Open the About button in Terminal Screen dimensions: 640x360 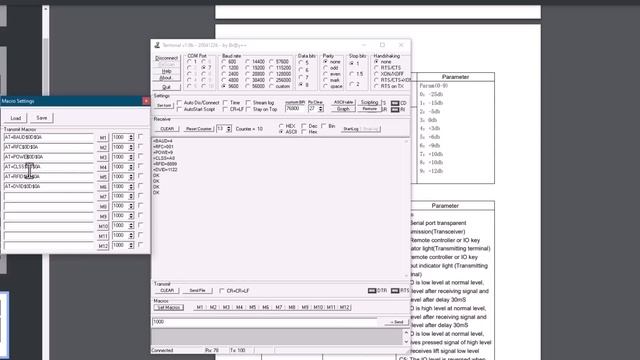click(166, 78)
